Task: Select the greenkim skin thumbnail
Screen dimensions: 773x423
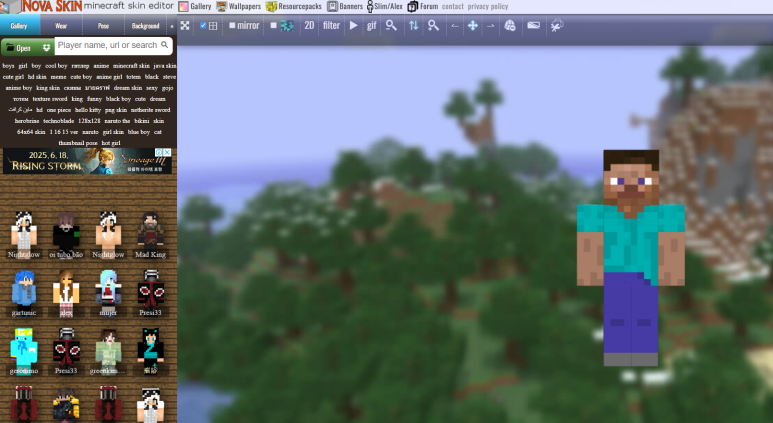Action: (x=108, y=351)
